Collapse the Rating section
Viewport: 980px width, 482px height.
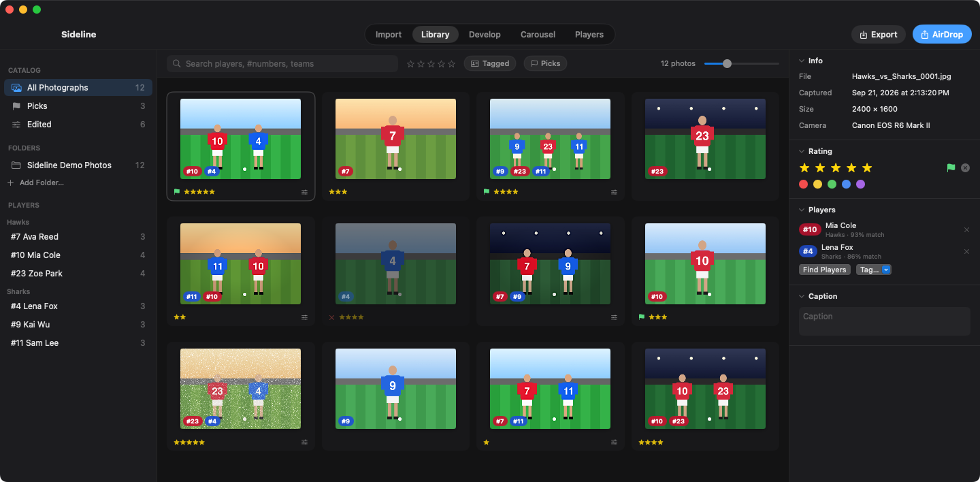coord(802,151)
